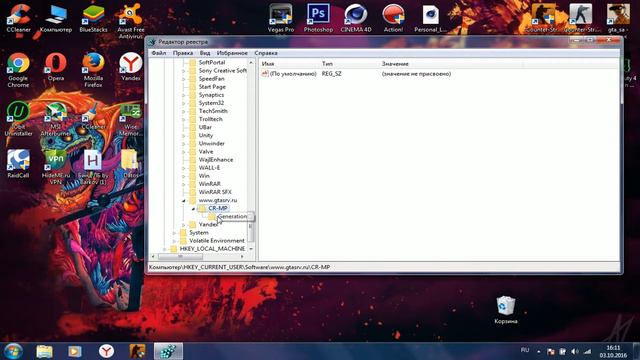640x360 pixels.
Task: Launch gta_sa desktop shortcut
Action: pos(618,18)
